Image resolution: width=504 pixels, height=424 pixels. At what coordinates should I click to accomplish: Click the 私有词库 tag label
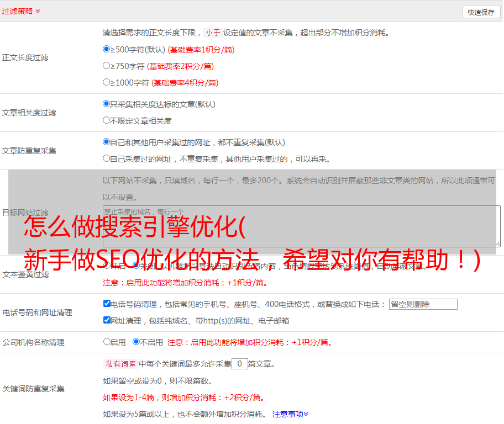click(119, 364)
